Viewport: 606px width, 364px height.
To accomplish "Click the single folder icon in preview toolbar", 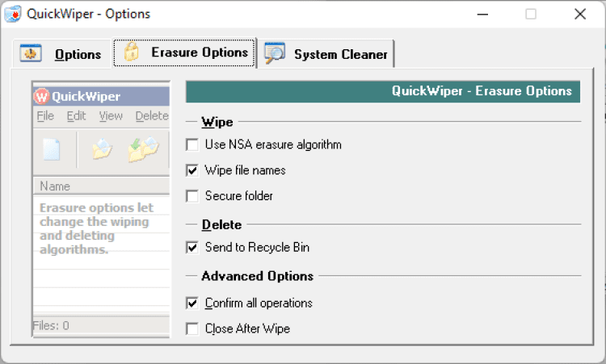I will point(102,149).
